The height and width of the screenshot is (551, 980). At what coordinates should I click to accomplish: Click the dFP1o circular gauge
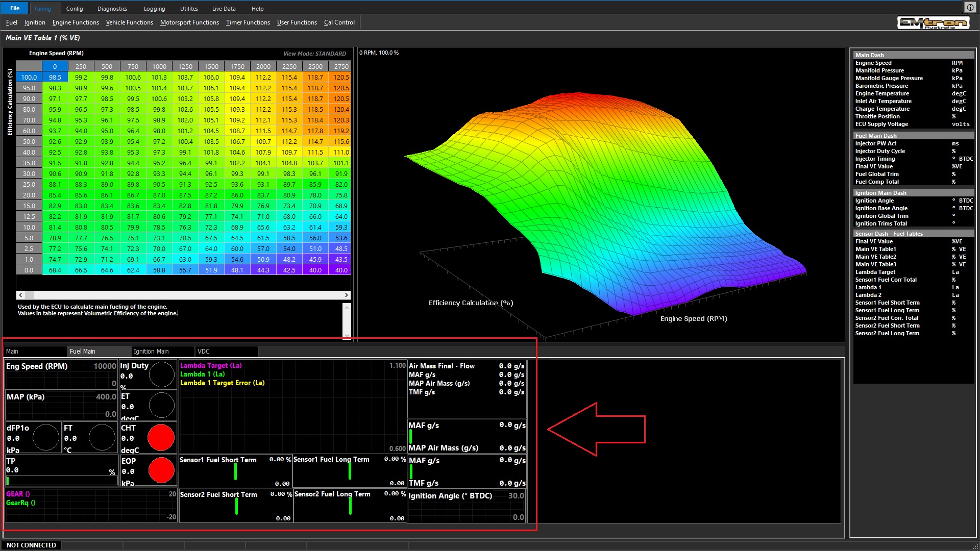click(x=46, y=438)
